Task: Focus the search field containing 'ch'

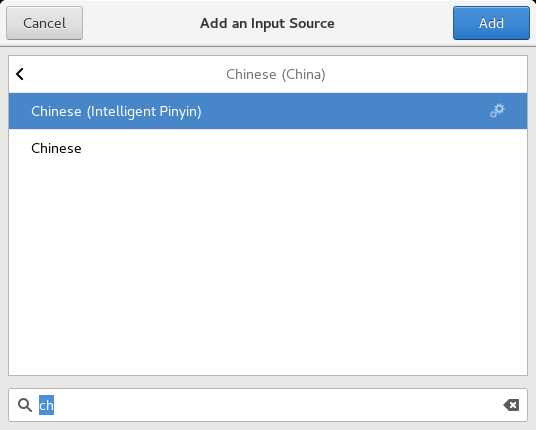Action: (268, 405)
